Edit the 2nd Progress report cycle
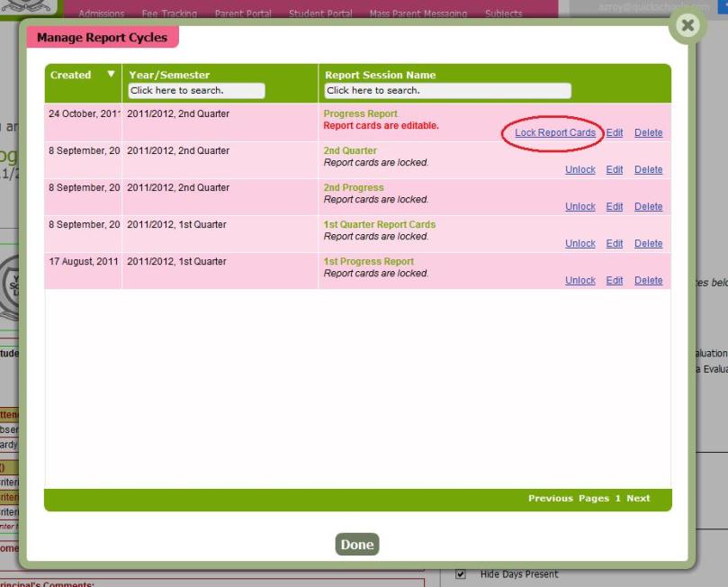The width and height of the screenshot is (728, 587). tap(615, 207)
